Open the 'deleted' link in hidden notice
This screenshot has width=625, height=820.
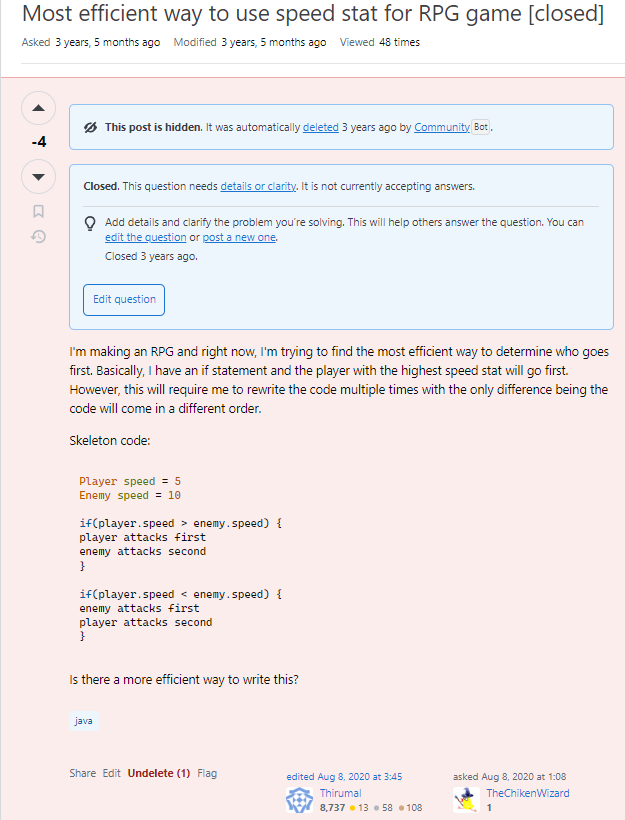coord(320,127)
